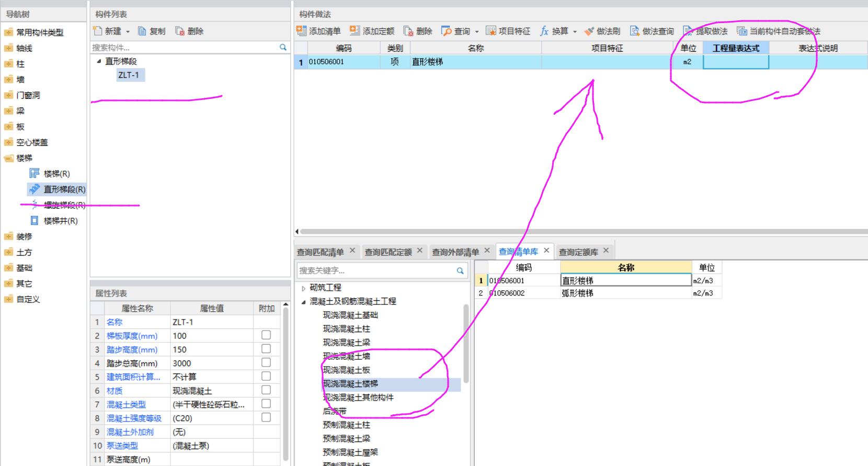Switch to 查询匹配定额 tab

point(388,252)
